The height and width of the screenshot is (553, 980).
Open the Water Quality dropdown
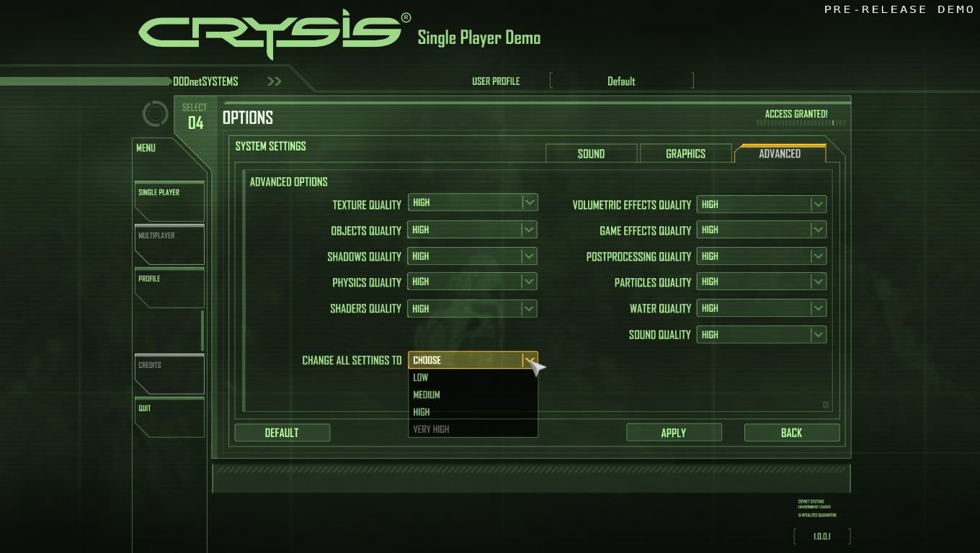point(761,308)
